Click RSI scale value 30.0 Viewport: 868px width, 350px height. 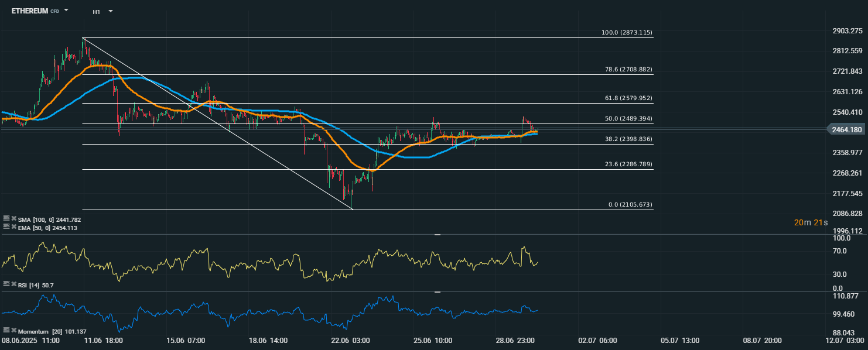[x=840, y=274]
